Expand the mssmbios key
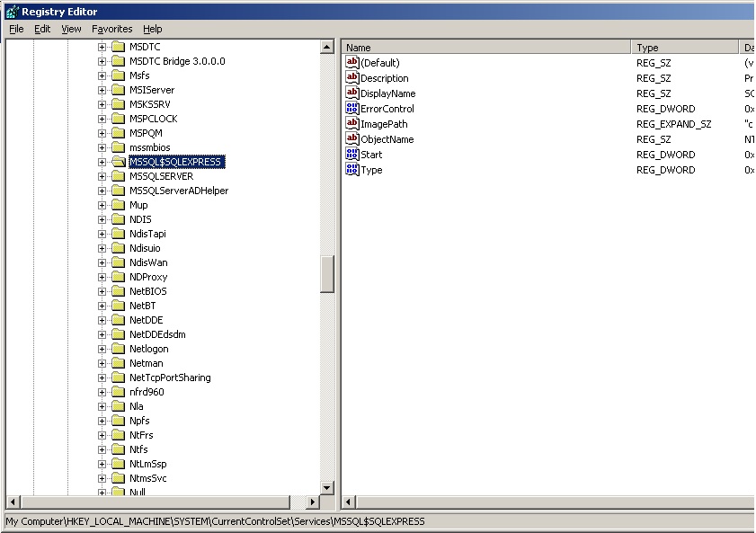Viewport: 756px width, 533px height. coord(102,147)
